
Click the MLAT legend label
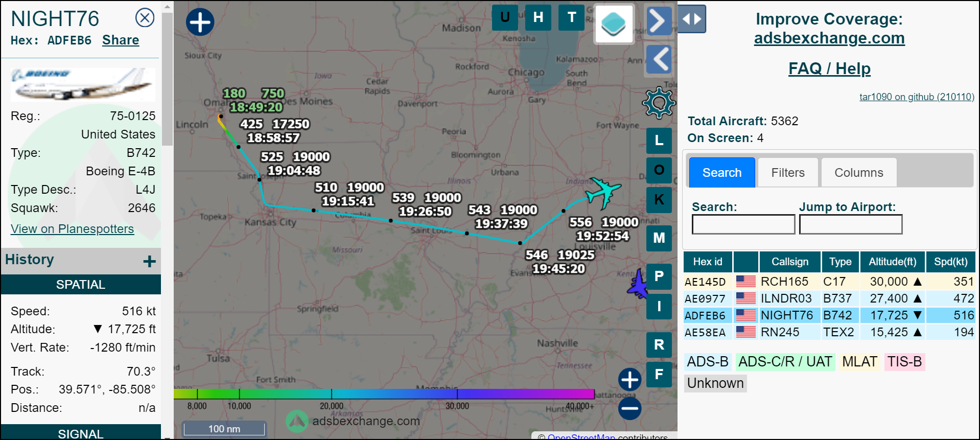859,362
